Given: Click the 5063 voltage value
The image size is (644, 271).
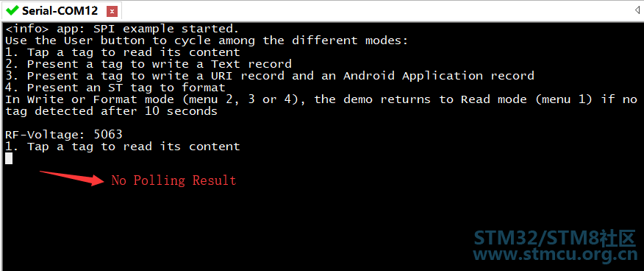Looking at the screenshot, I should coord(108,135).
